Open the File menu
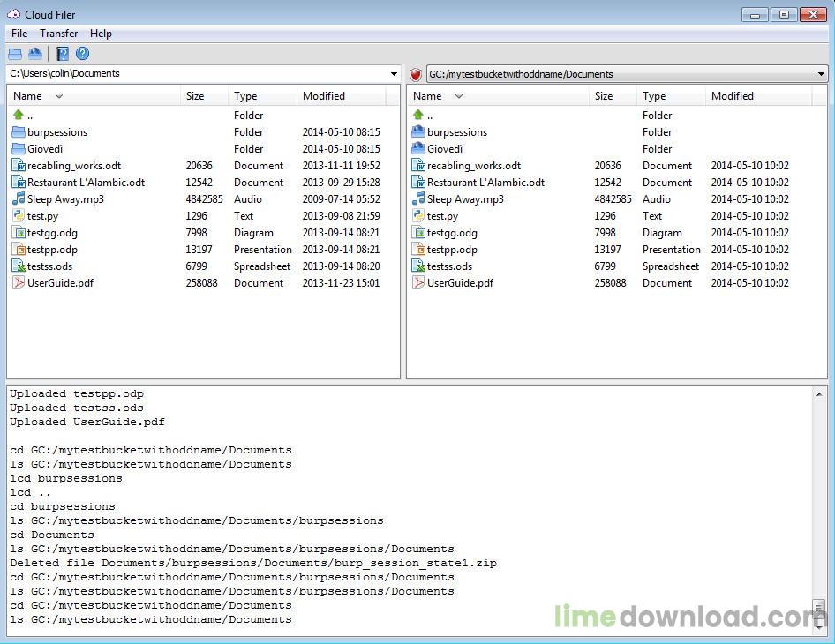This screenshot has height=644, width=835. coord(19,34)
